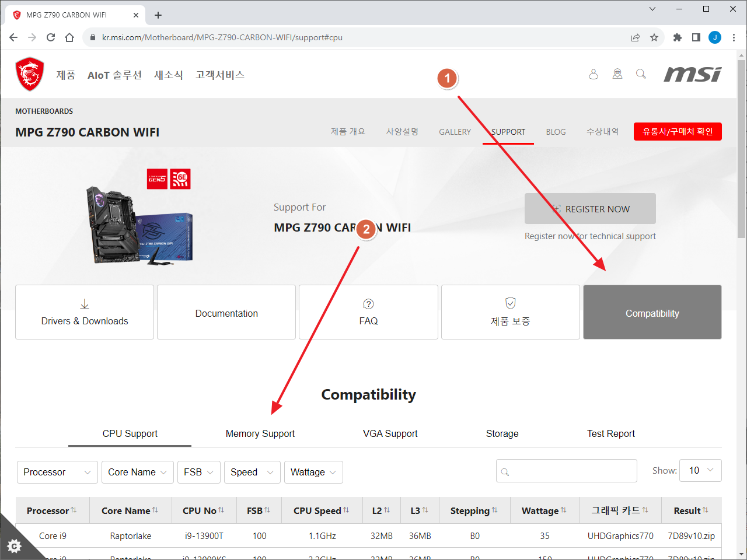This screenshot has height=560, width=747.
Task: Toggle the browser side panel icon
Action: [696, 37]
